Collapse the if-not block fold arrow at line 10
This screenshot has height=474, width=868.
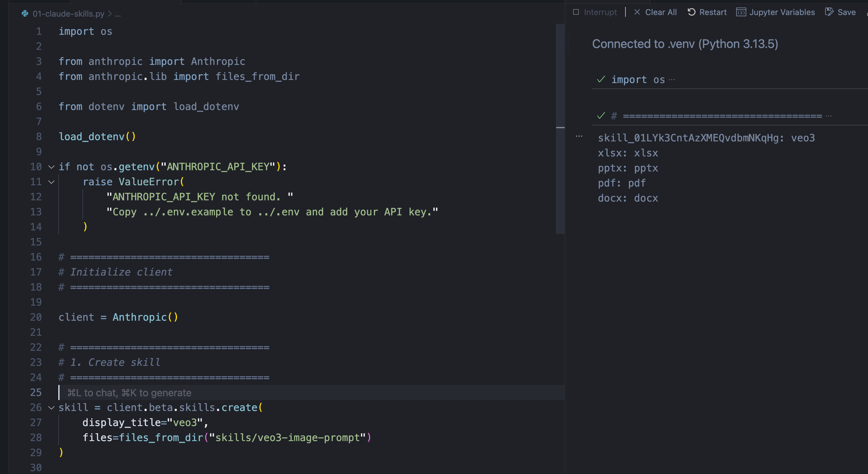pos(51,167)
